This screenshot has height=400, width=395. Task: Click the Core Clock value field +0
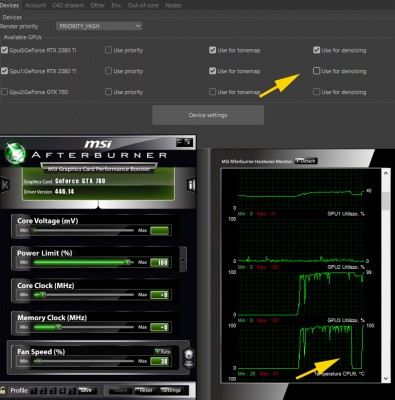(x=160, y=295)
